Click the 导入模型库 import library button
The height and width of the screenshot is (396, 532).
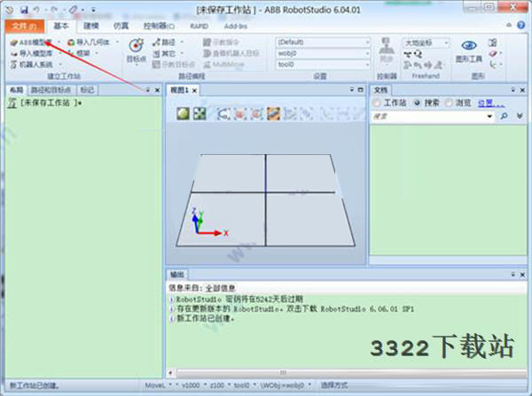tap(33, 53)
